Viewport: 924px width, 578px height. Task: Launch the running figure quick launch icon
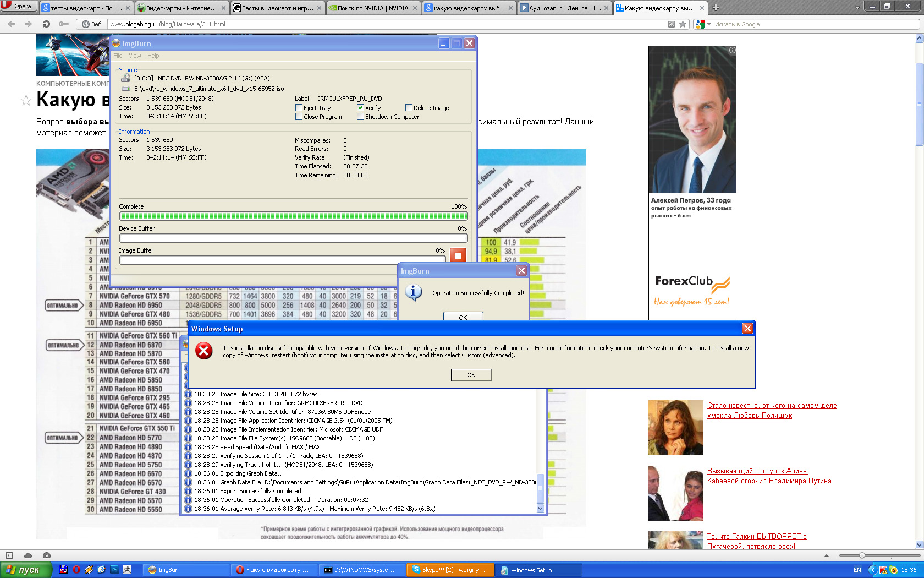(127, 570)
